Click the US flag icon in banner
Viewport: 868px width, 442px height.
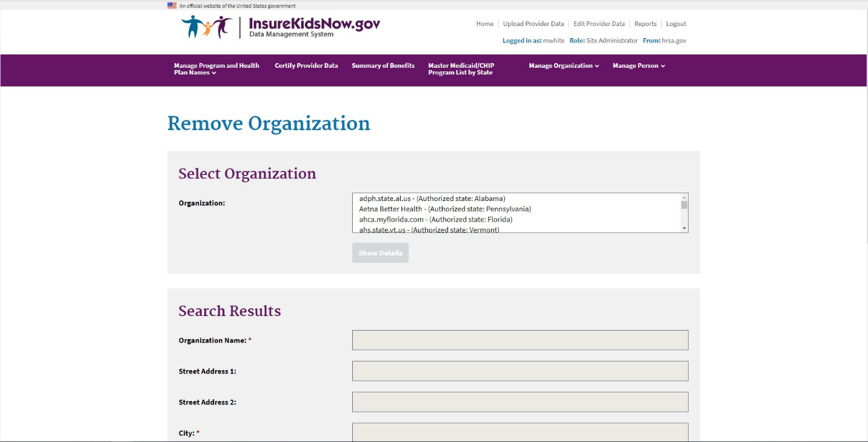pyautogui.click(x=172, y=5)
